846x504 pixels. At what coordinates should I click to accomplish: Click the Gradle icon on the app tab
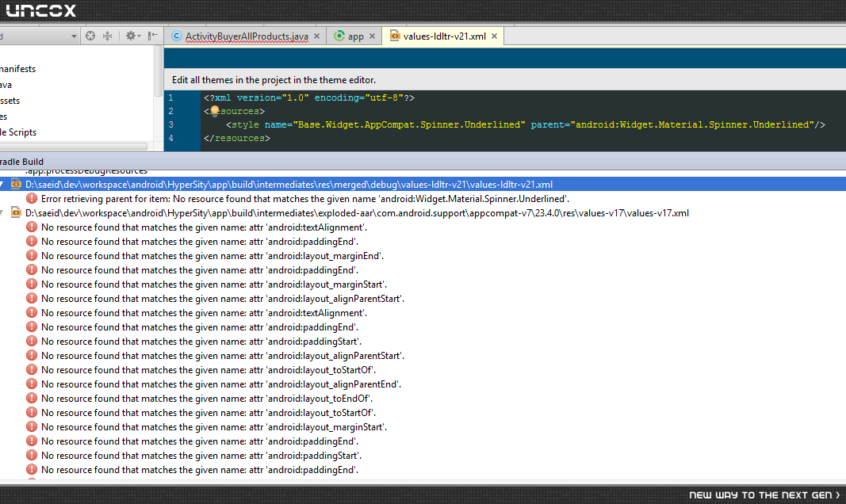point(339,36)
